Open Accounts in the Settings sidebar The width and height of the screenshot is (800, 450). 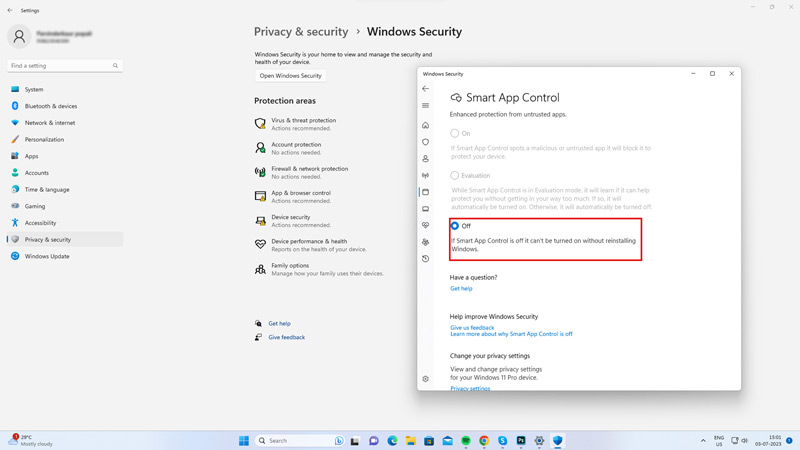click(65, 173)
